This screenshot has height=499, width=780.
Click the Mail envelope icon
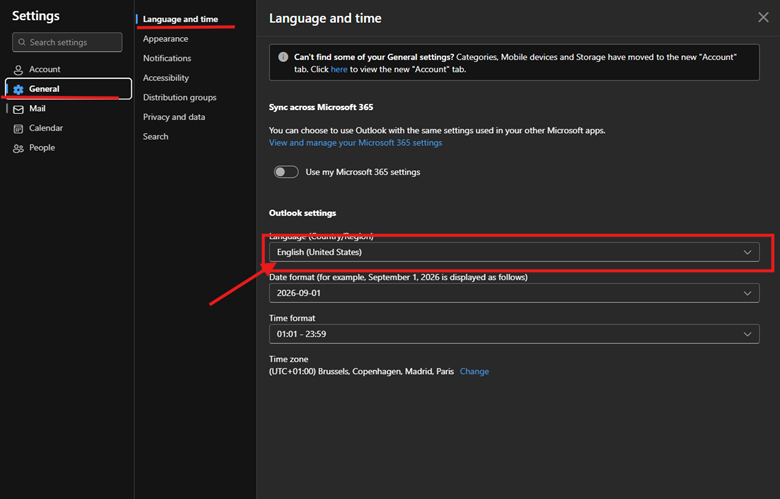pyautogui.click(x=18, y=109)
